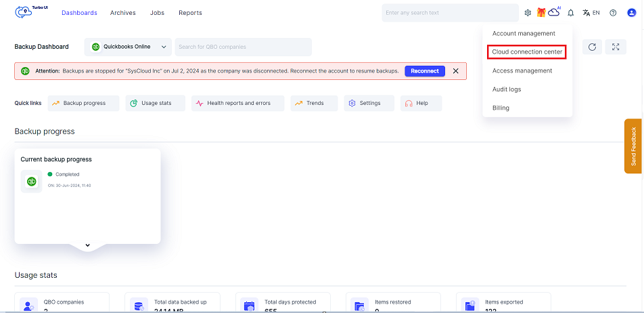The image size is (644, 313).
Task: Choose Audit logs from the menu
Action: coord(506,89)
